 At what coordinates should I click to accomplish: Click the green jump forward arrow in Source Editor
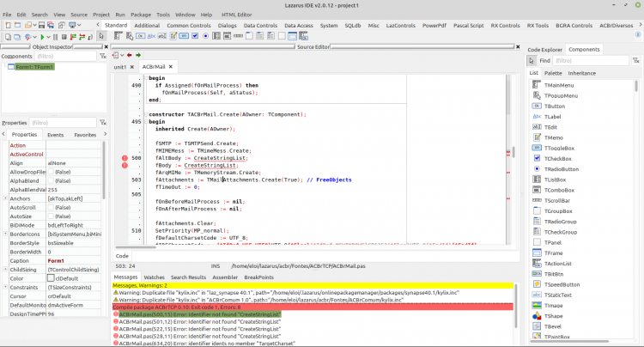pyautogui.click(x=138, y=55)
